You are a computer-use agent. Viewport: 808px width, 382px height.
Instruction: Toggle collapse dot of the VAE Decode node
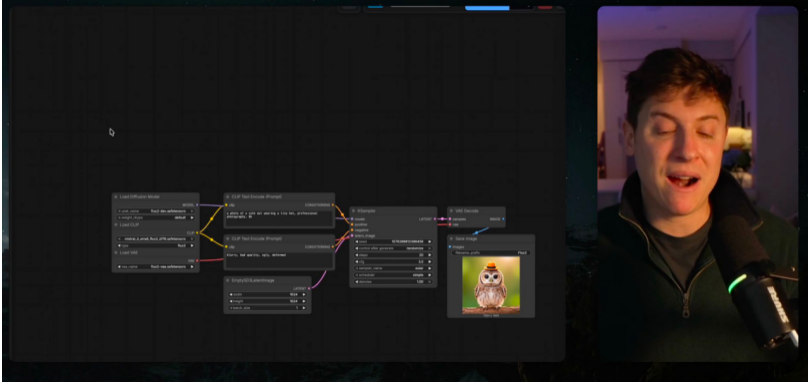451,211
